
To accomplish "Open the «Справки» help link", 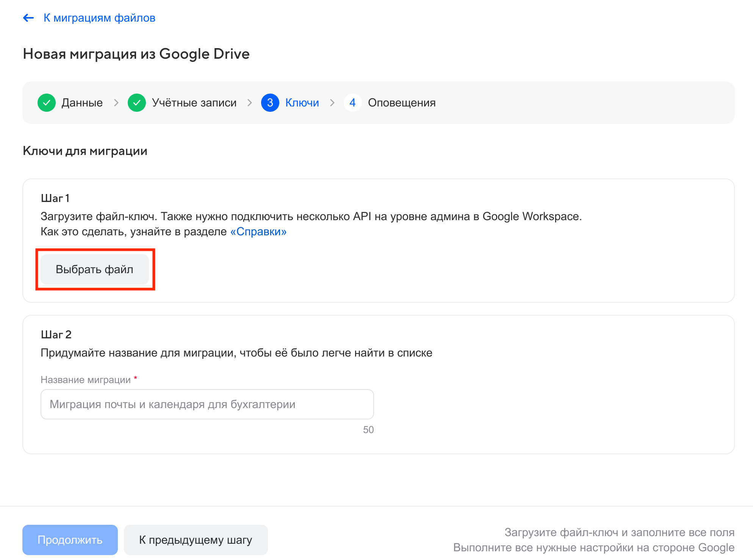I will pos(258,232).
